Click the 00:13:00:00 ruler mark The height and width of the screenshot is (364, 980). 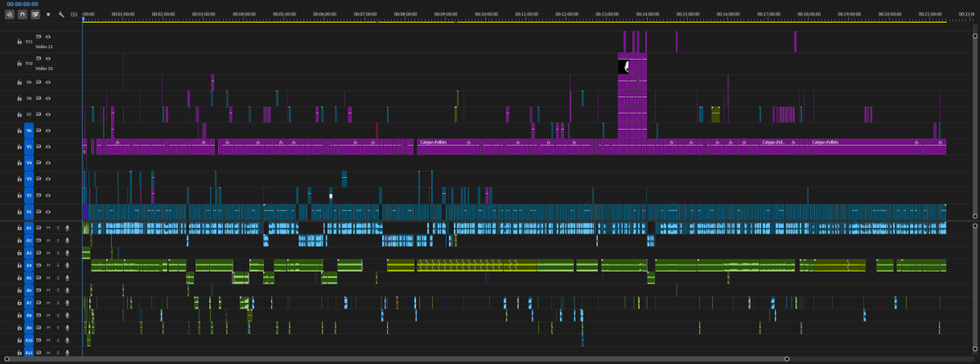[607, 14]
